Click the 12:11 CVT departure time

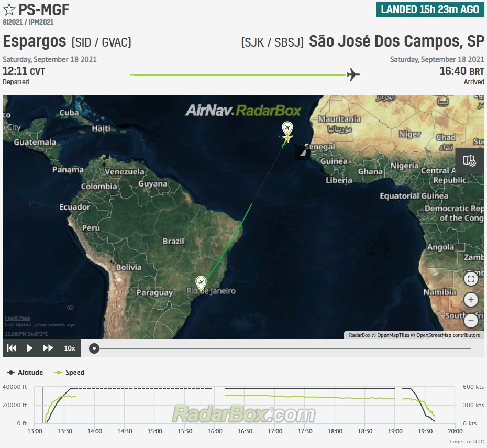(x=24, y=71)
